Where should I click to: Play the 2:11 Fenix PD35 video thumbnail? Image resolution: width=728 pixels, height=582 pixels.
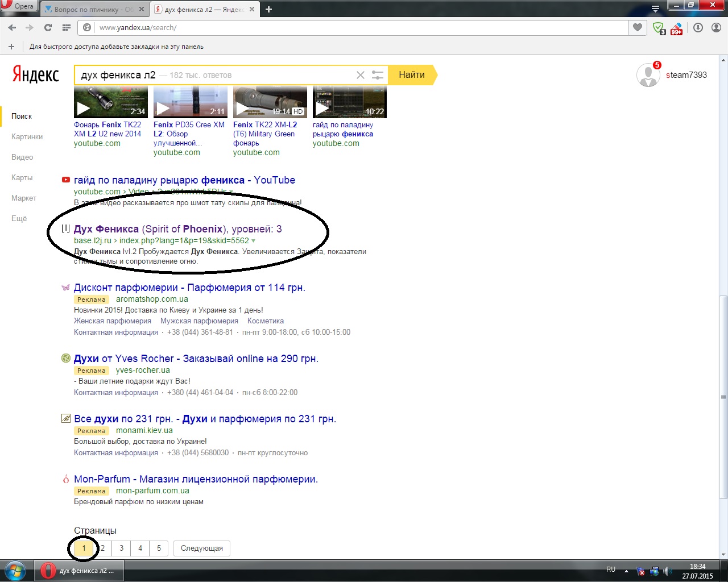[x=191, y=102]
